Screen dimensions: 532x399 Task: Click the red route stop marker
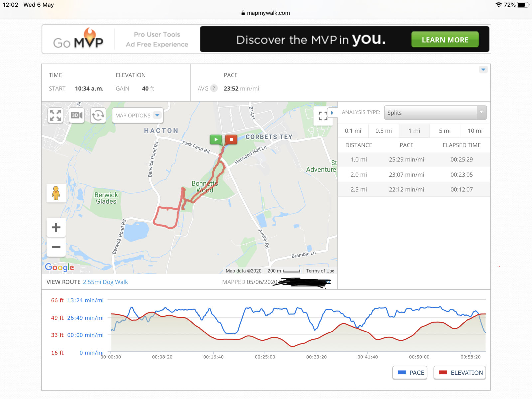(231, 139)
